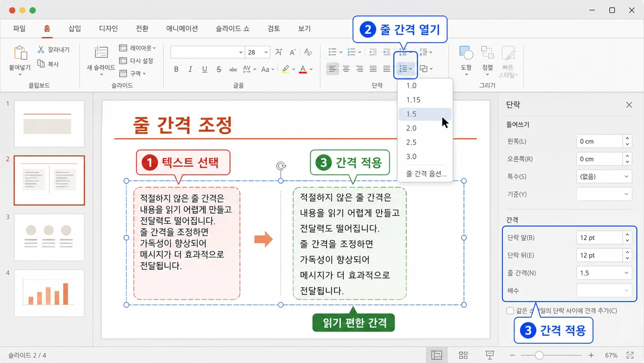This screenshot has height=363, width=644.
Task: Open the highlight color dropdown arrow
Action: coord(293,69)
